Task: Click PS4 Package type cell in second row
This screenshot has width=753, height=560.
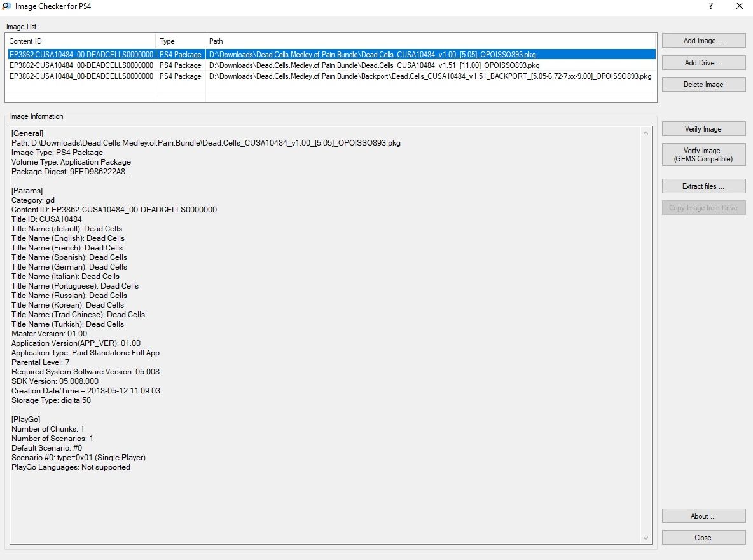Action: click(x=181, y=65)
